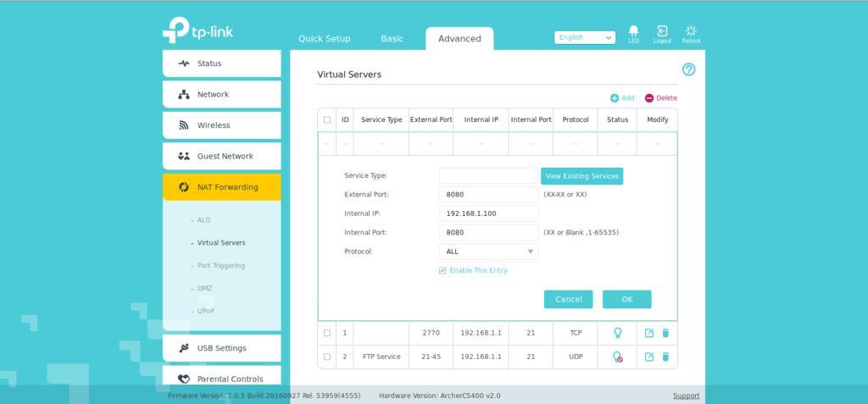The image size is (868, 404).
Task: Expand the USB Settings sidebar section
Action: click(221, 348)
